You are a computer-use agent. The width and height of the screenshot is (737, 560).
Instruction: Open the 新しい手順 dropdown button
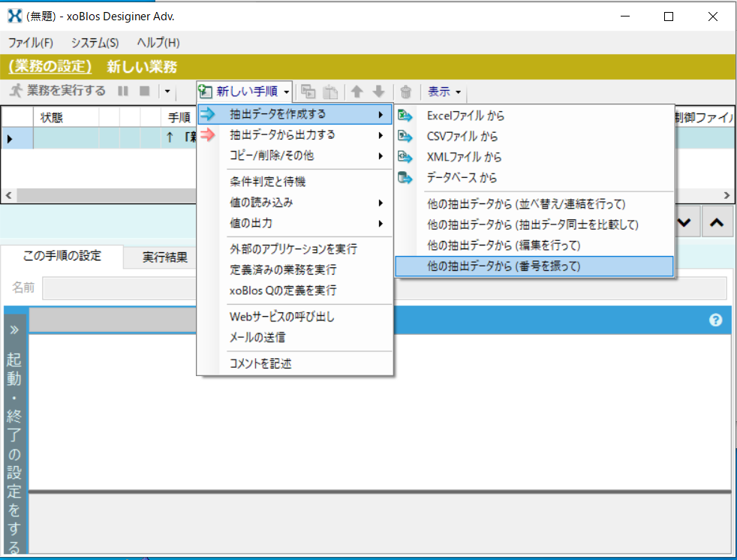click(245, 92)
